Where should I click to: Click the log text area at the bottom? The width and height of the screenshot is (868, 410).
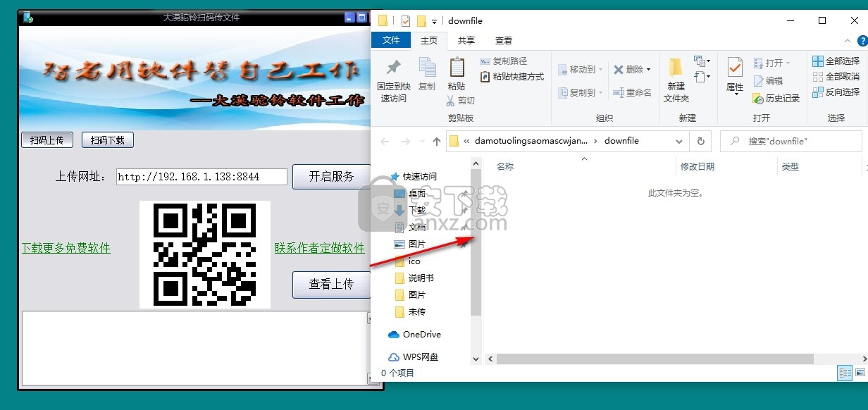[x=195, y=348]
